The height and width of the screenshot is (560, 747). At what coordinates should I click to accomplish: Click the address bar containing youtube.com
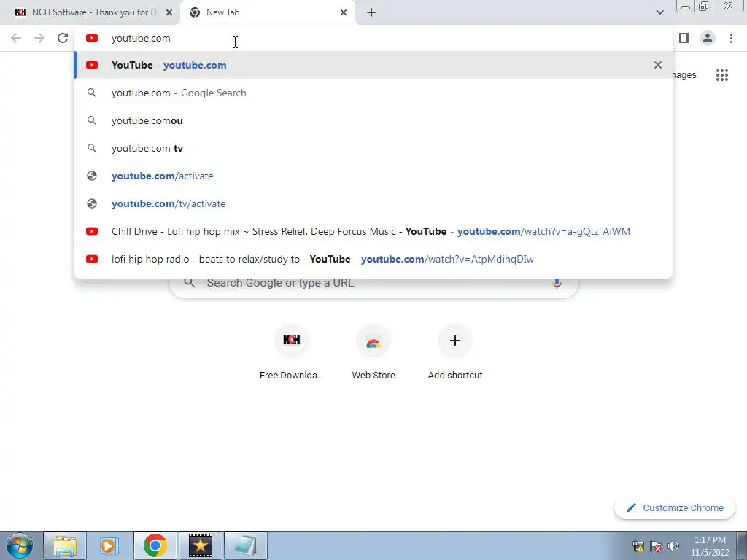(x=373, y=38)
